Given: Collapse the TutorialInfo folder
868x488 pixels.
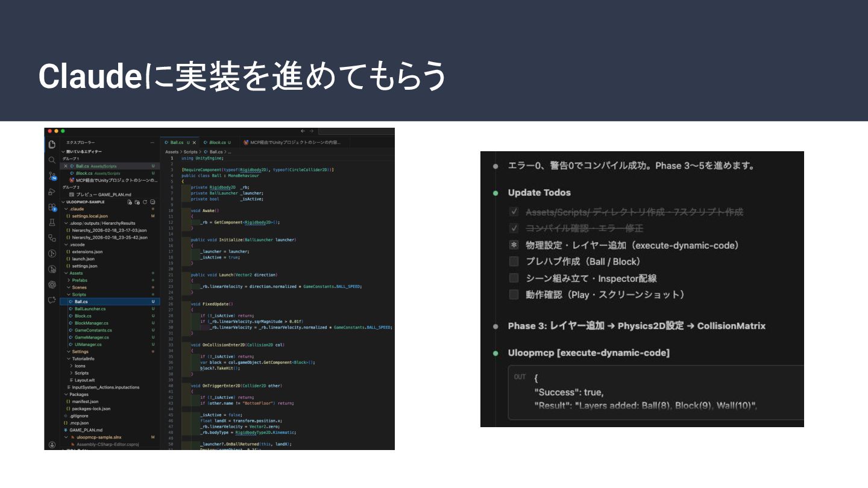Looking at the screenshot, I should pyautogui.click(x=110, y=358).
